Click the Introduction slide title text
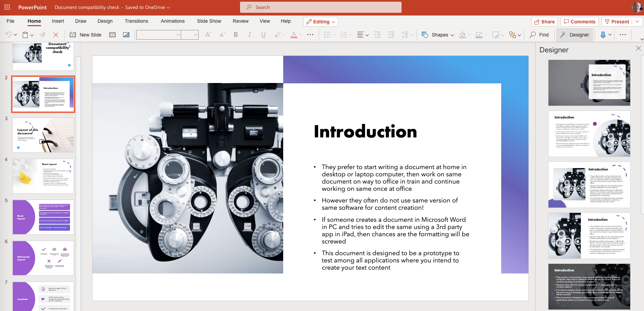 pyautogui.click(x=365, y=132)
